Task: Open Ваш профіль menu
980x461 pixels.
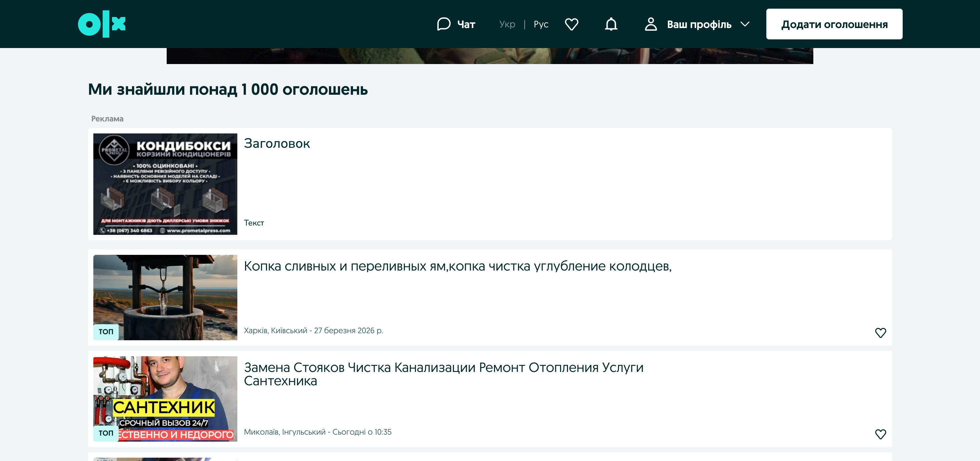Action: (699, 24)
